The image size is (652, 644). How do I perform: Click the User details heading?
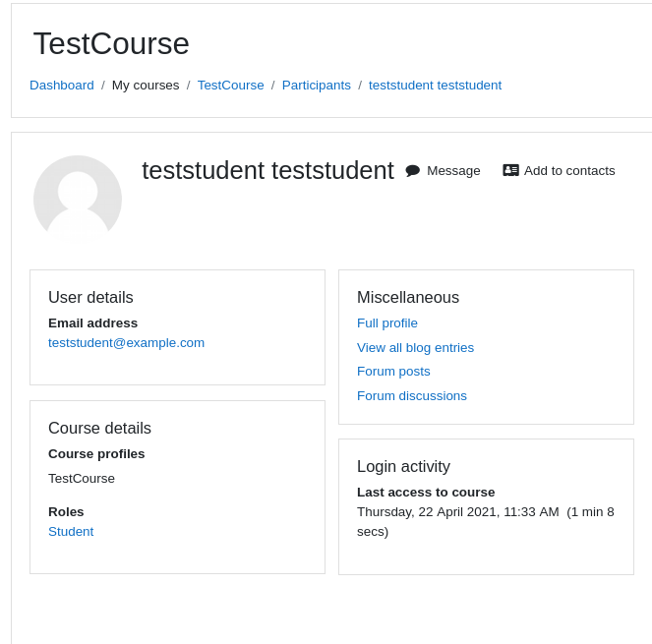(90, 297)
